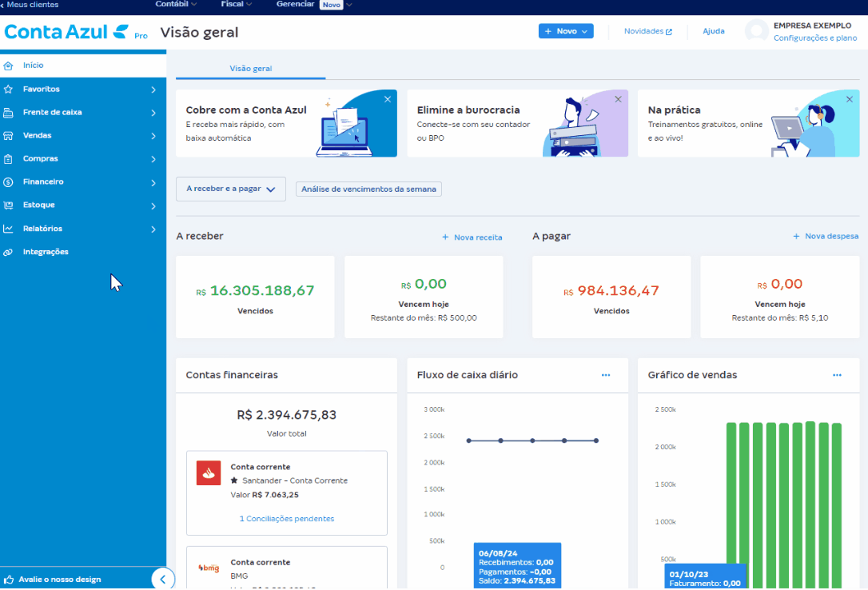The image size is (868, 590).
Task: Open the Início sidebar item
Action: [83, 66]
